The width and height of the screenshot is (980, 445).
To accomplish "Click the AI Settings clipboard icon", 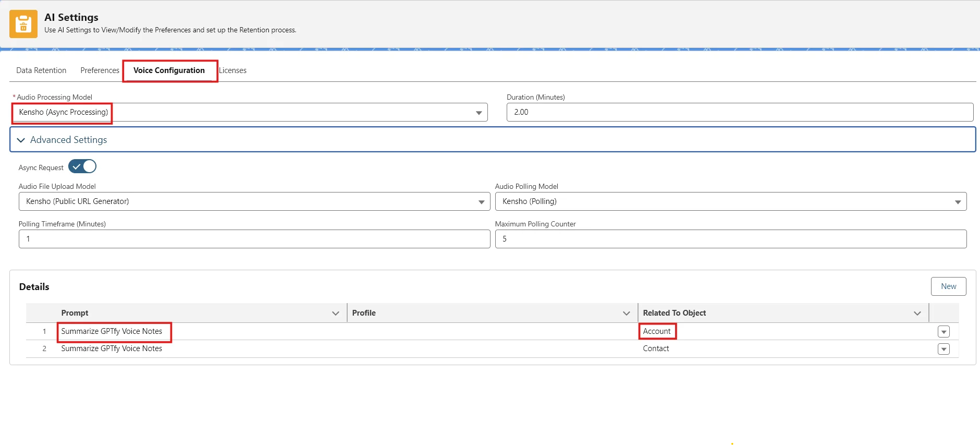I will [23, 24].
